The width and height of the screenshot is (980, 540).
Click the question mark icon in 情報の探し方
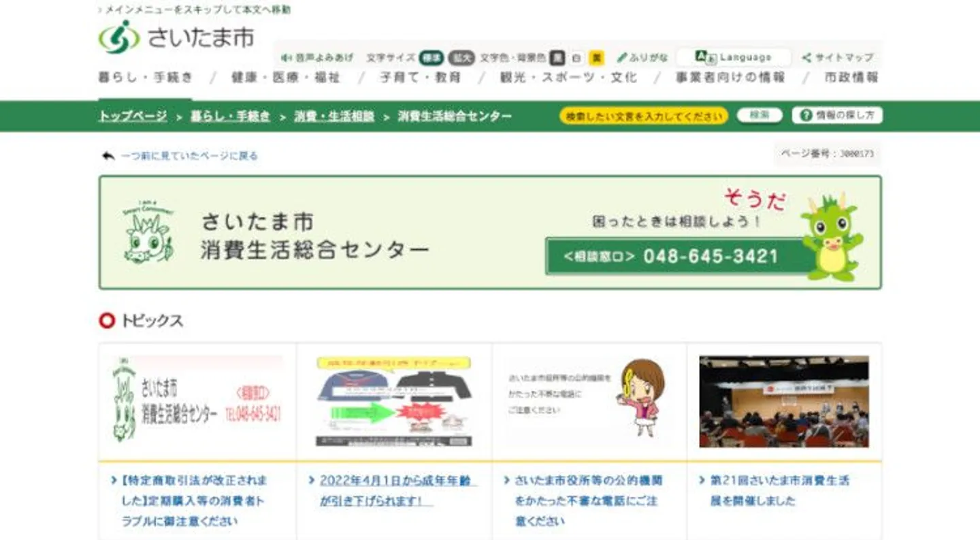pyautogui.click(x=806, y=116)
